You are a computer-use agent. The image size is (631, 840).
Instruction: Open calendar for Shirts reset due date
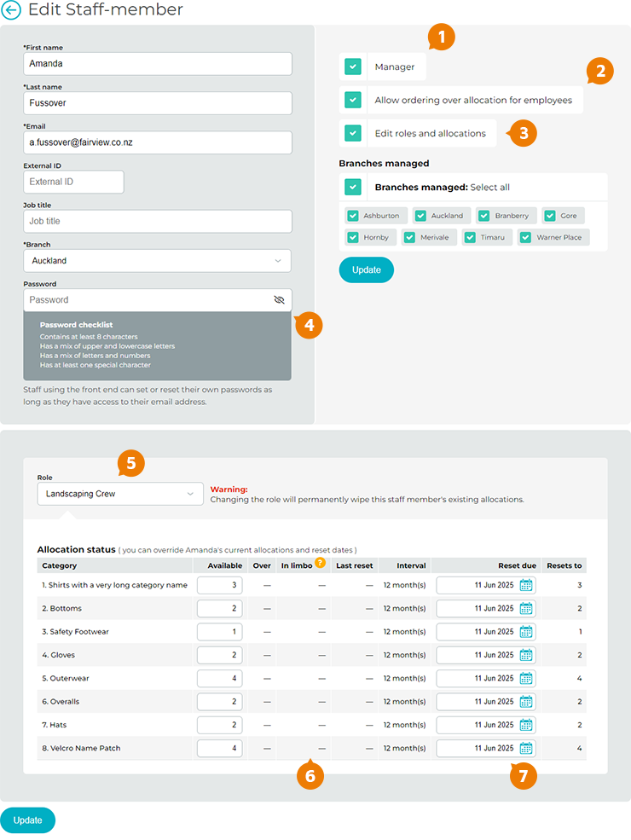[x=526, y=585]
